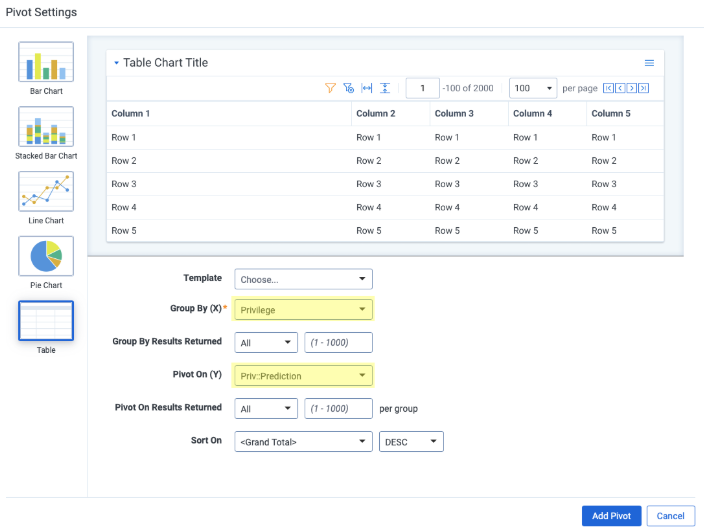The width and height of the screenshot is (704, 530).
Task: Open the Sort On Grand Total dropdown
Action: click(304, 442)
